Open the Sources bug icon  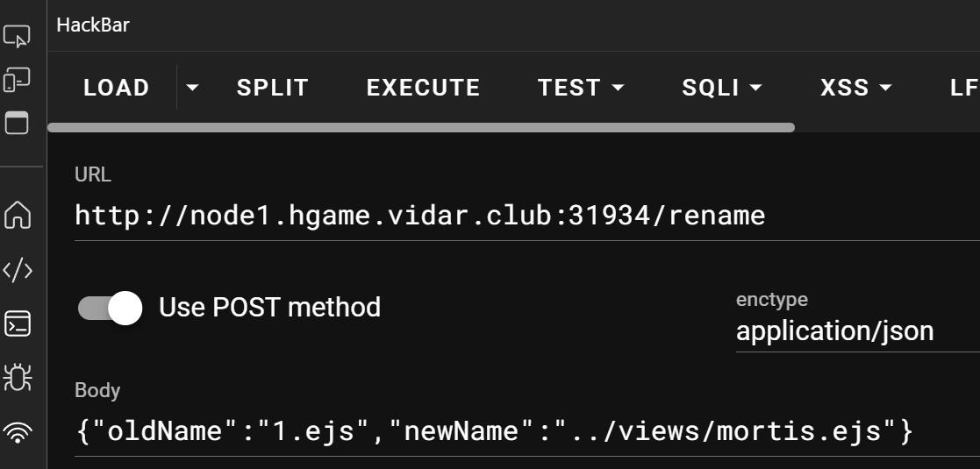pos(17,378)
